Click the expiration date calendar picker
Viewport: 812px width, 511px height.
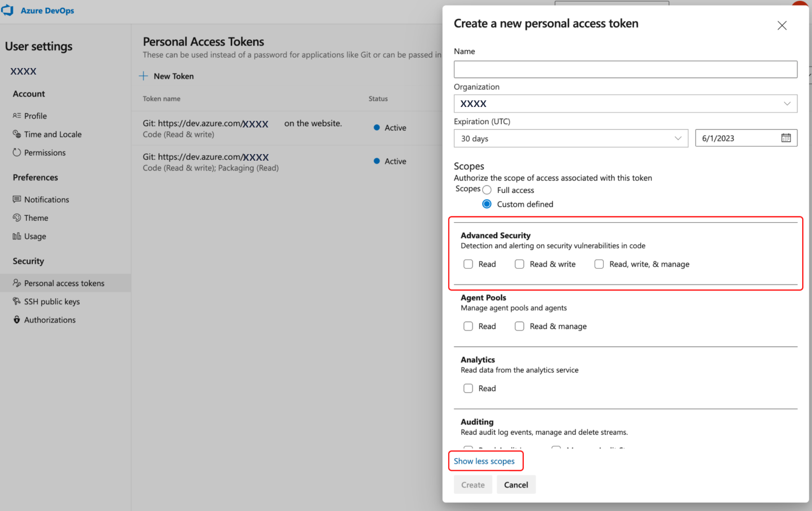pyautogui.click(x=786, y=138)
